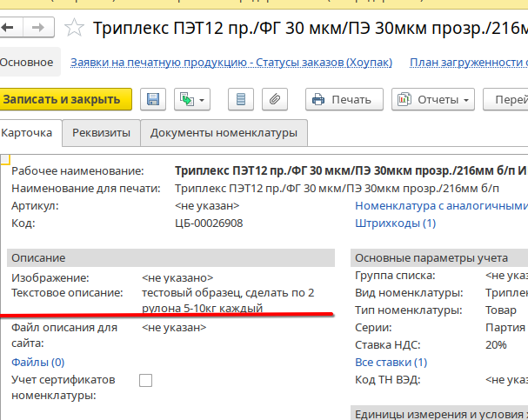The width and height of the screenshot is (528, 420).
Task: Open the Файлы (0) link
Action: [37, 362]
